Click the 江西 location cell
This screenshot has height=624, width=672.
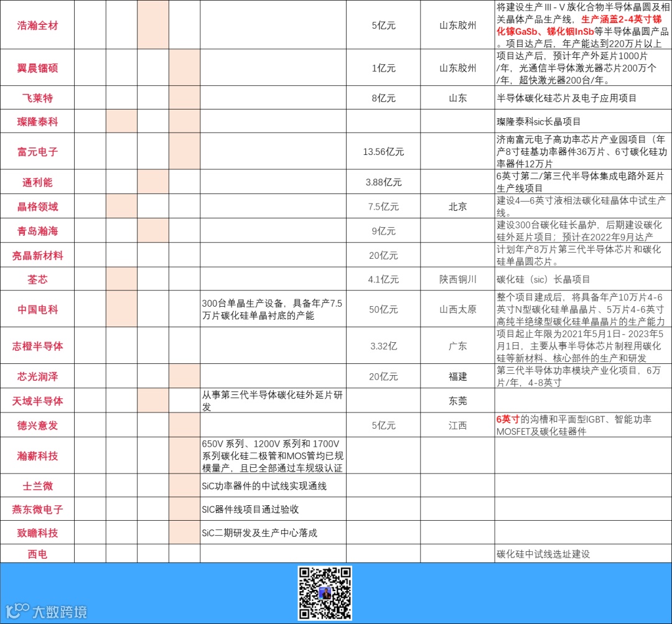tap(457, 425)
